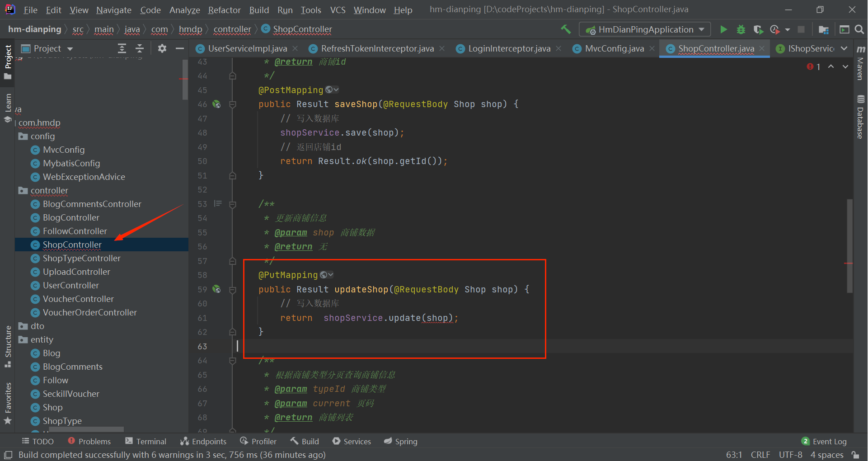Fold the Javadoc comment at line 53
868x461 pixels.
(233, 204)
